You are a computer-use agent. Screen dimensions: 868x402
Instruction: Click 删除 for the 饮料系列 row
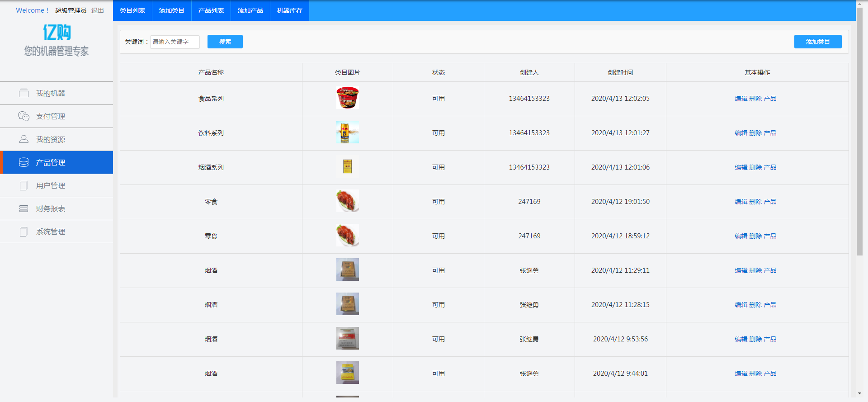point(755,133)
